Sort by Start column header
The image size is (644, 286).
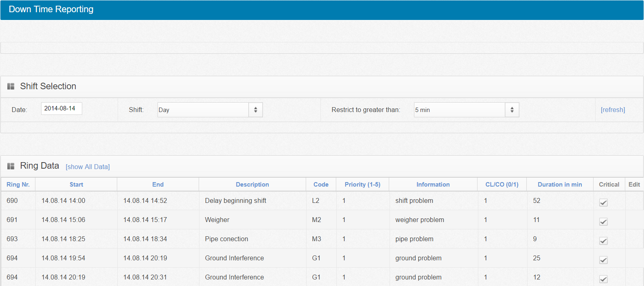click(76, 185)
